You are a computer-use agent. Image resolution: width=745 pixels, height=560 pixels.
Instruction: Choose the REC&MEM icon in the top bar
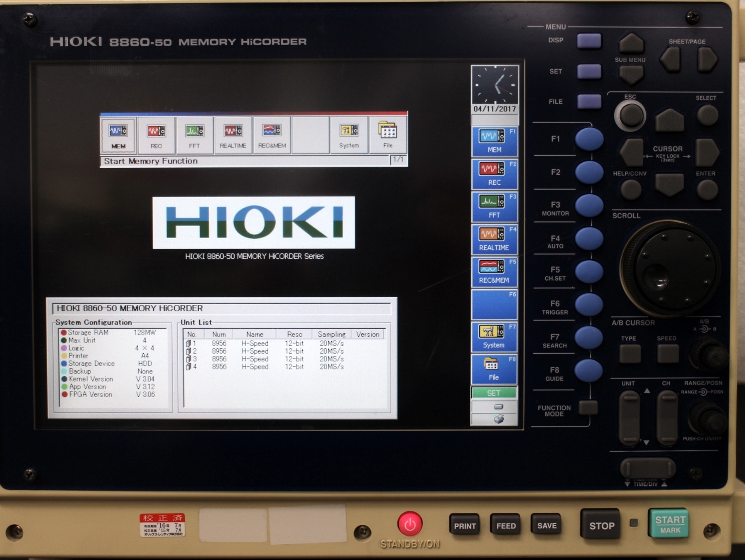coord(272,135)
